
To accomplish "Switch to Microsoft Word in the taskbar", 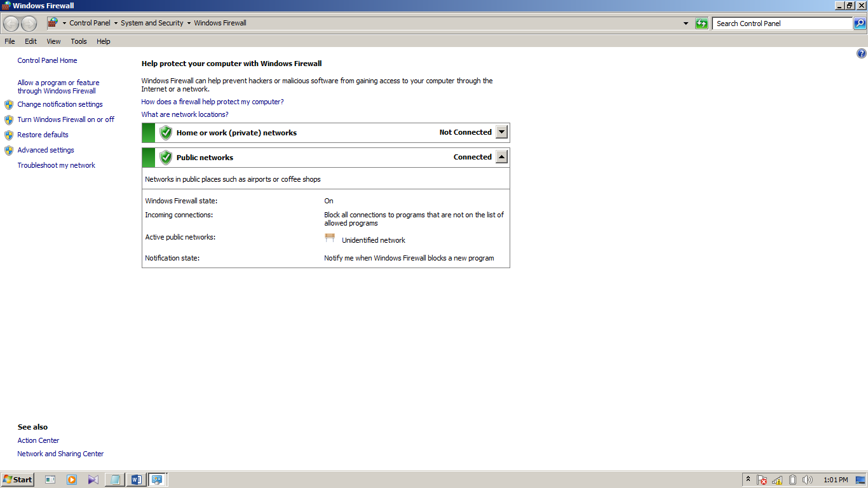I will click(136, 480).
